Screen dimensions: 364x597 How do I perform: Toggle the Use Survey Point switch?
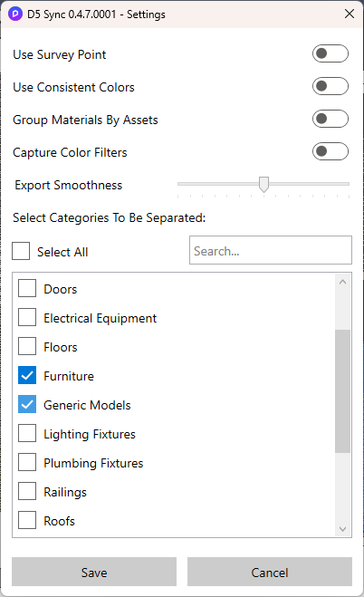330,53
